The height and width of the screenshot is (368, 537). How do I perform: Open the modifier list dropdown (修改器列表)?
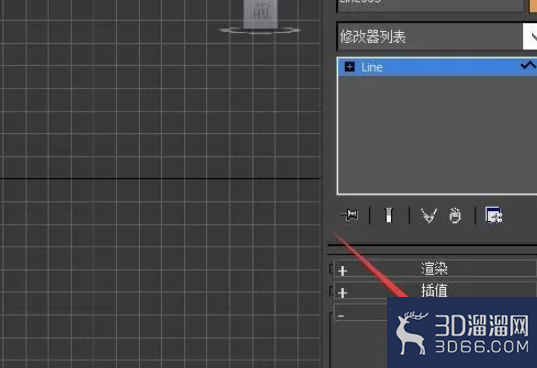click(x=437, y=37)
